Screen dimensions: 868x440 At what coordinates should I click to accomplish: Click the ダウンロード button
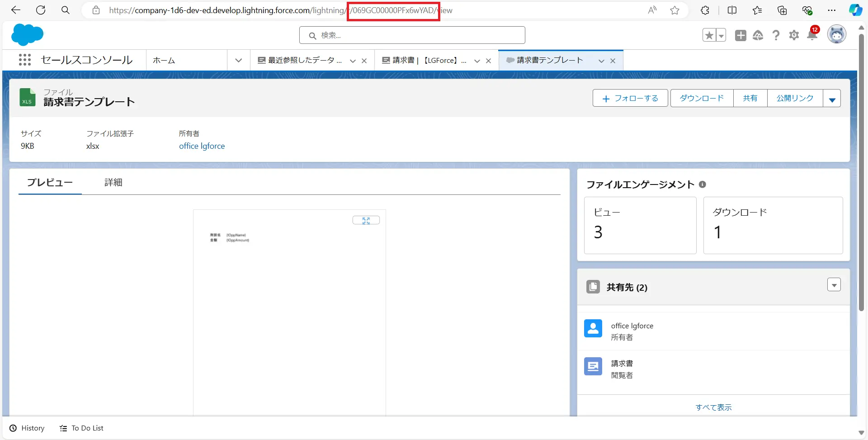coord(702,98)
